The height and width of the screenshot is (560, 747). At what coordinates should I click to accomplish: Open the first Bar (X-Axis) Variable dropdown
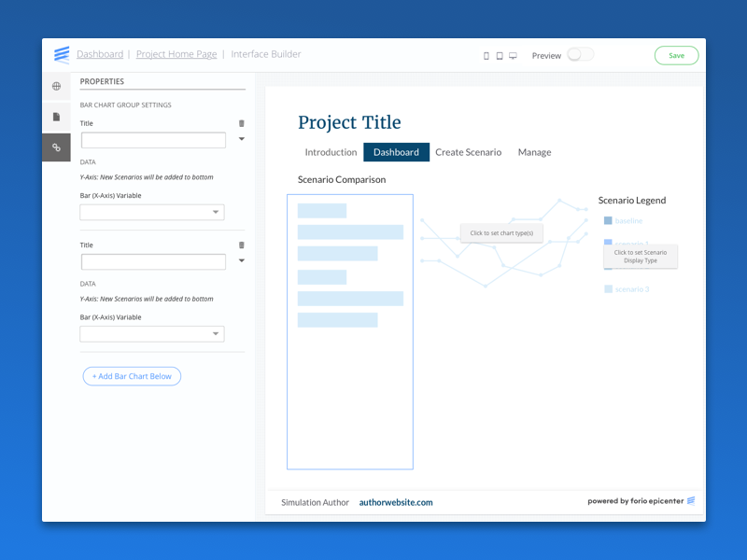[x=152, y=213]
